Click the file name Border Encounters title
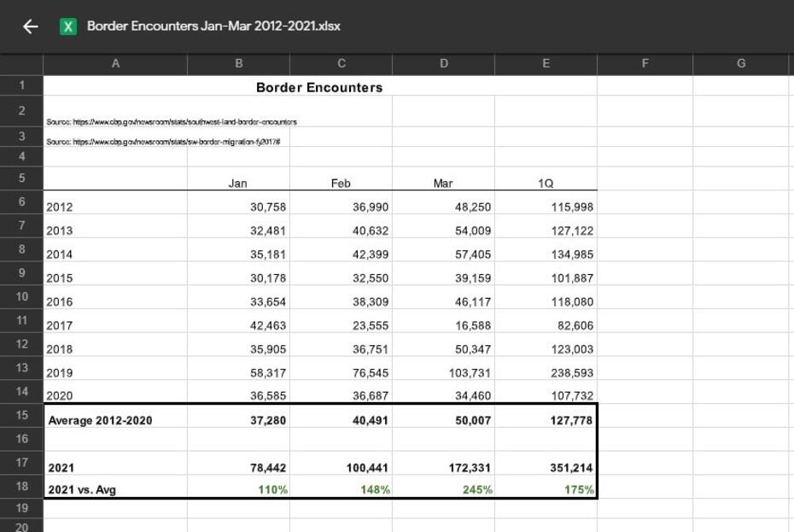Image resolution: width=794 pixels, height=532 pixels. coord(213,26)
